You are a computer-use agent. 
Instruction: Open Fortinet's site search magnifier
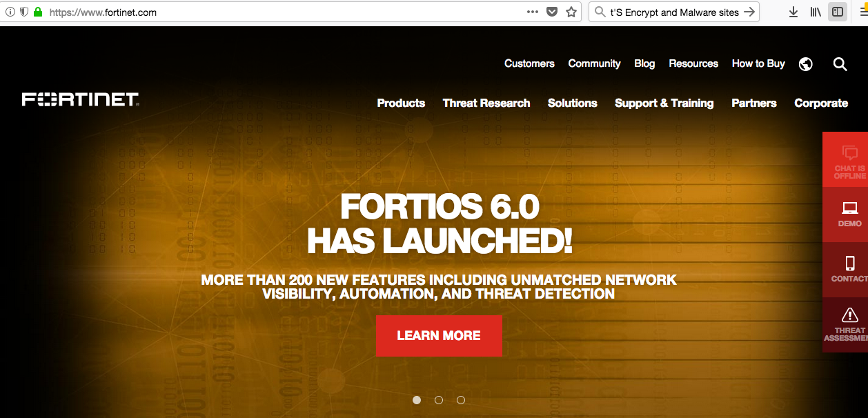[840, 64]
